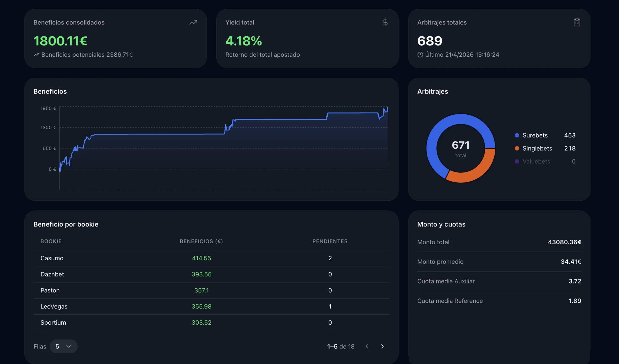Click the 1–5 de 18 pagination label
This screenshot has height=364, width=619.
341,346
